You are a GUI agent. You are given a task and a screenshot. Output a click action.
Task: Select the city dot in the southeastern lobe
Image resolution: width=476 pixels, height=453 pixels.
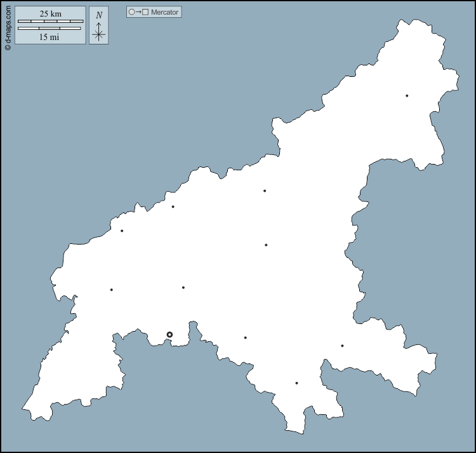[x=342, y=346]
